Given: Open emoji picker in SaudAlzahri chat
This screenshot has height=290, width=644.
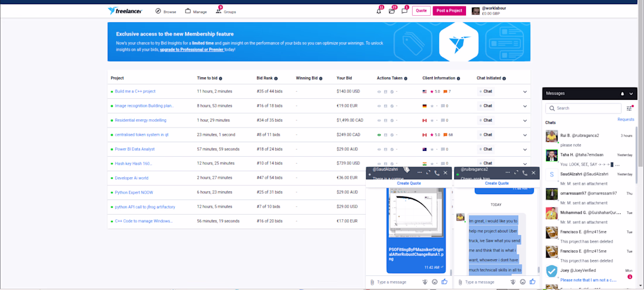Looking at the screenshot, I should click(434, 282).
